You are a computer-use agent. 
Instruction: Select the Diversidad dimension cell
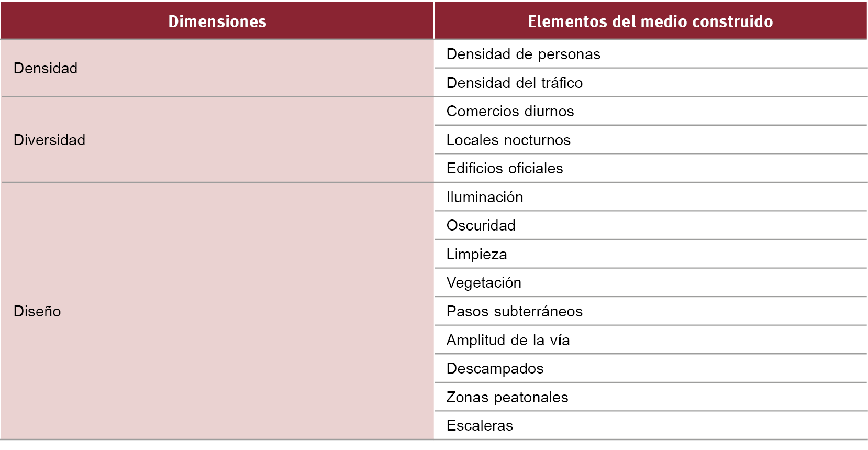[49, 140]
